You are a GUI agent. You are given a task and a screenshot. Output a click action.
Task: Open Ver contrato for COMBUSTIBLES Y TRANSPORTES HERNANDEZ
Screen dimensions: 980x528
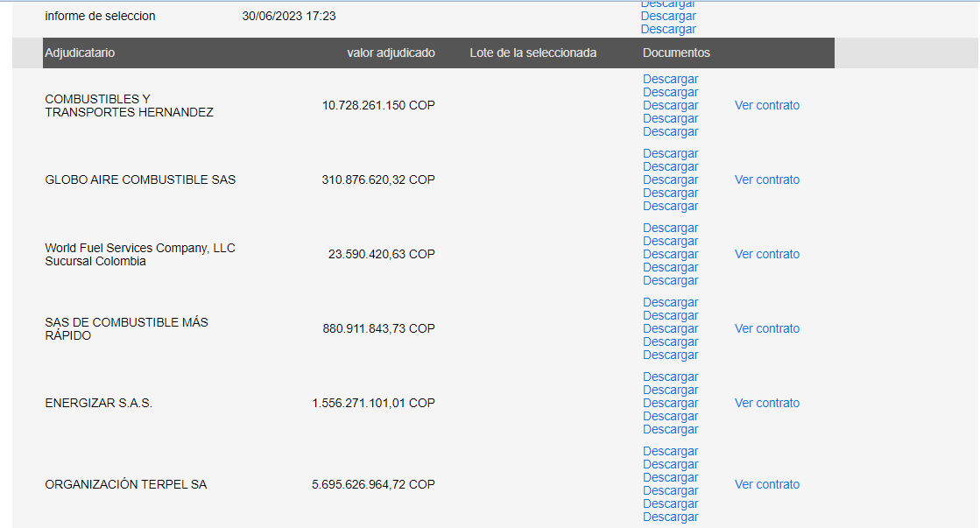click(767, 105)
